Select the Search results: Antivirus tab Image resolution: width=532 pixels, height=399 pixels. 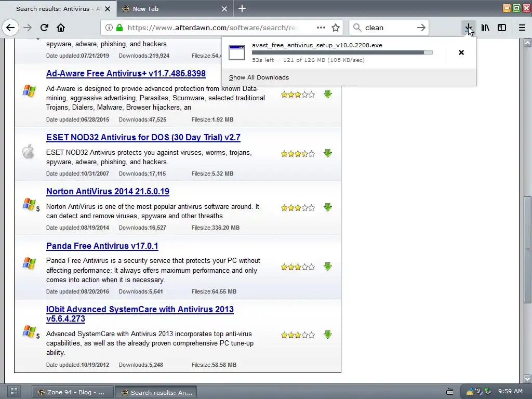58,9
